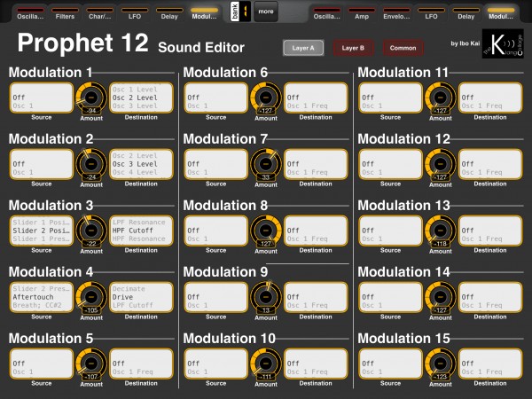
Task: Open Modulation 1 Destination picker showing Osc 2 Level
Action: pos(141,98)
